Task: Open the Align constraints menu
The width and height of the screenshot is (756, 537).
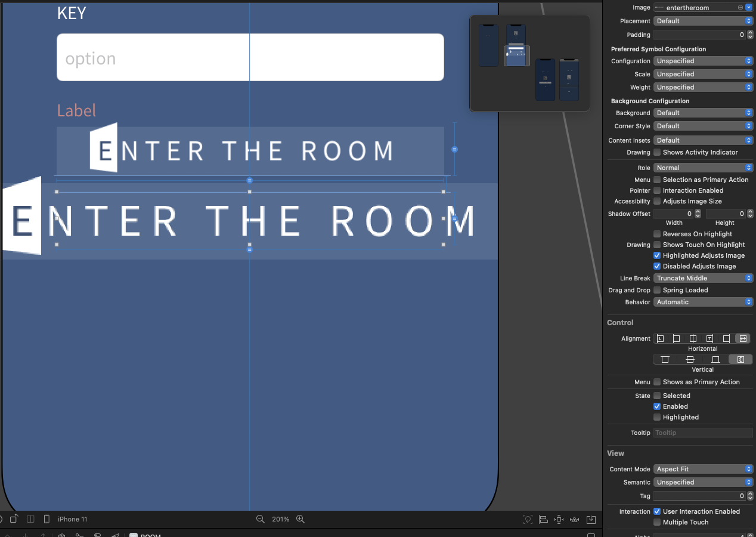Action: pyautogui.click(x=543, y=519)
